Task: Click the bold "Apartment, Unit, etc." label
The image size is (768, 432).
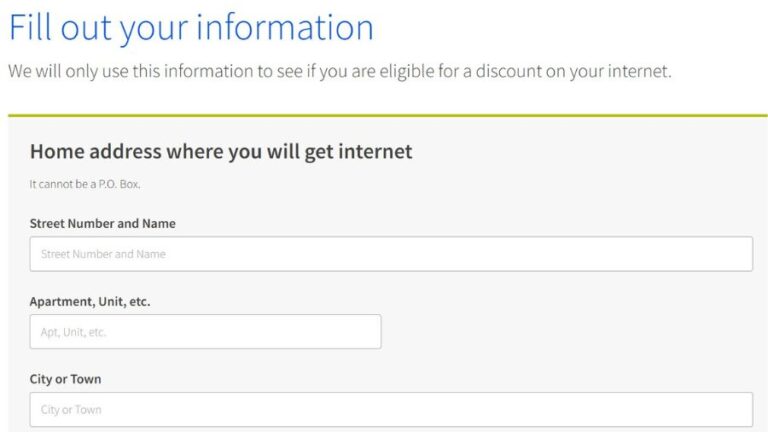Action: (x=90, y=301)
